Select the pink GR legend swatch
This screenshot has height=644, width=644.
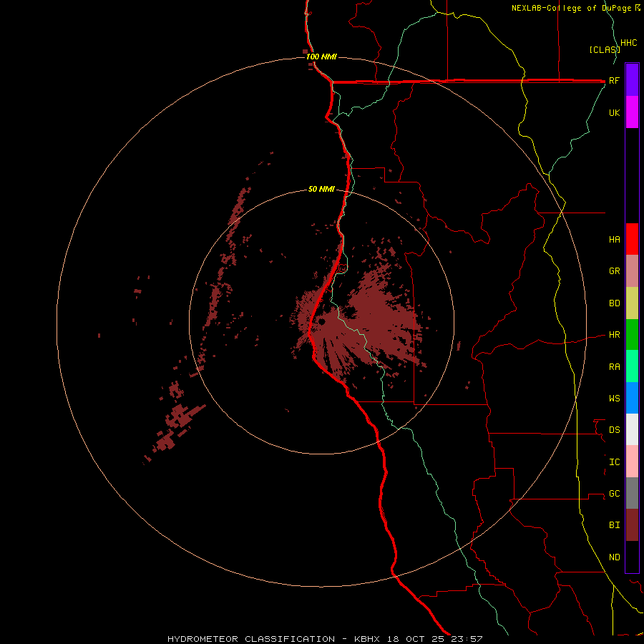pyautogui.click(x=632, y=270)
